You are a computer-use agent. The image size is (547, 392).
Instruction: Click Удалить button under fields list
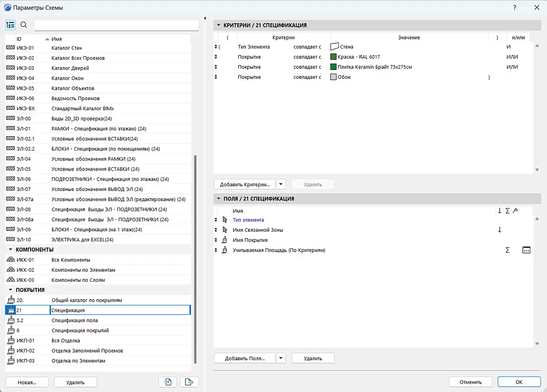pyautogui.click(x=313, y=358)
